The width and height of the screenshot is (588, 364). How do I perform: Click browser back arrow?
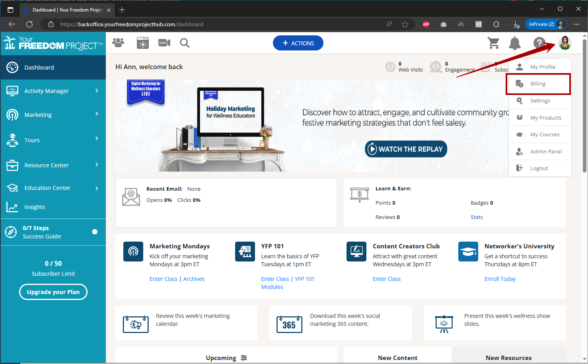(12, 24)
